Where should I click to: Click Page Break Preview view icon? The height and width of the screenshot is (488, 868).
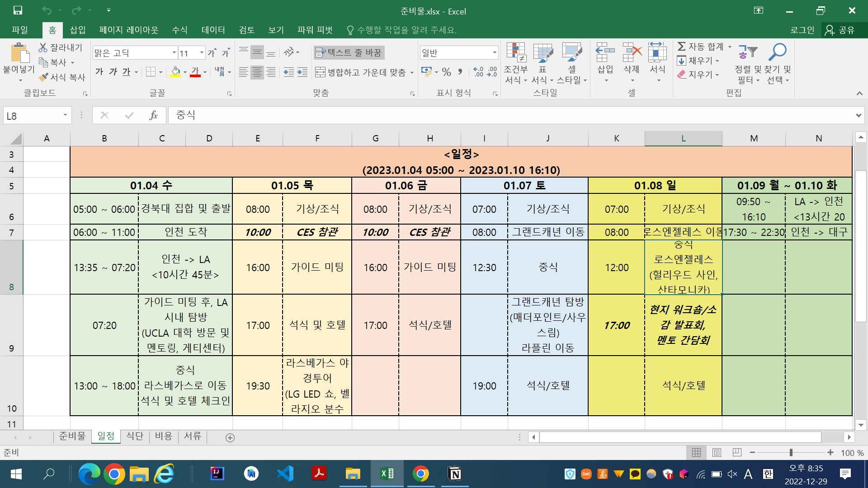[x=737, y=452]
